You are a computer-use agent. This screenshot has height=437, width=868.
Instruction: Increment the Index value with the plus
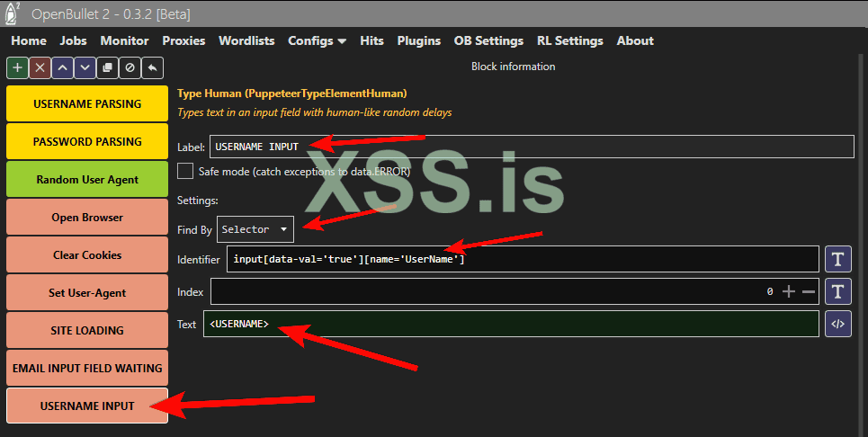coord(788,291)
